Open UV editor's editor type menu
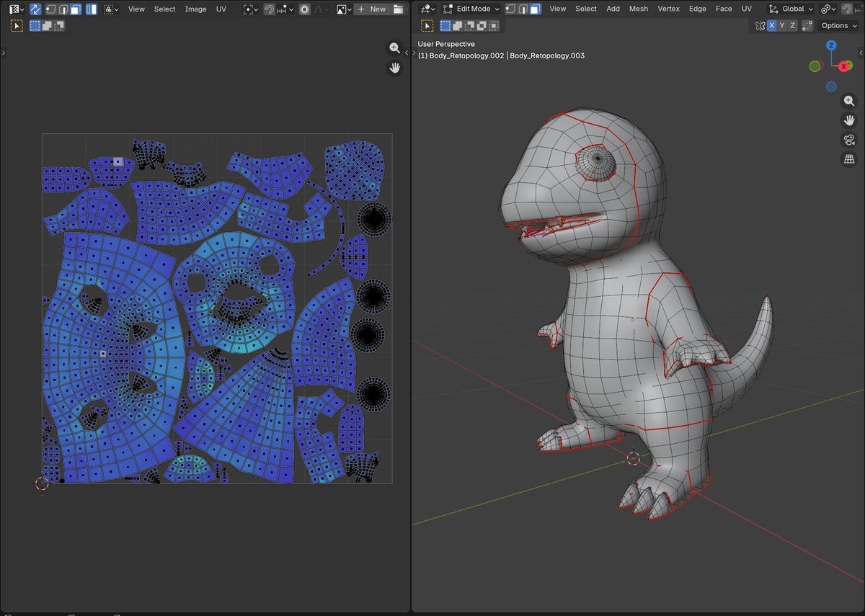 pyautogui.click(x=17, y=9)
